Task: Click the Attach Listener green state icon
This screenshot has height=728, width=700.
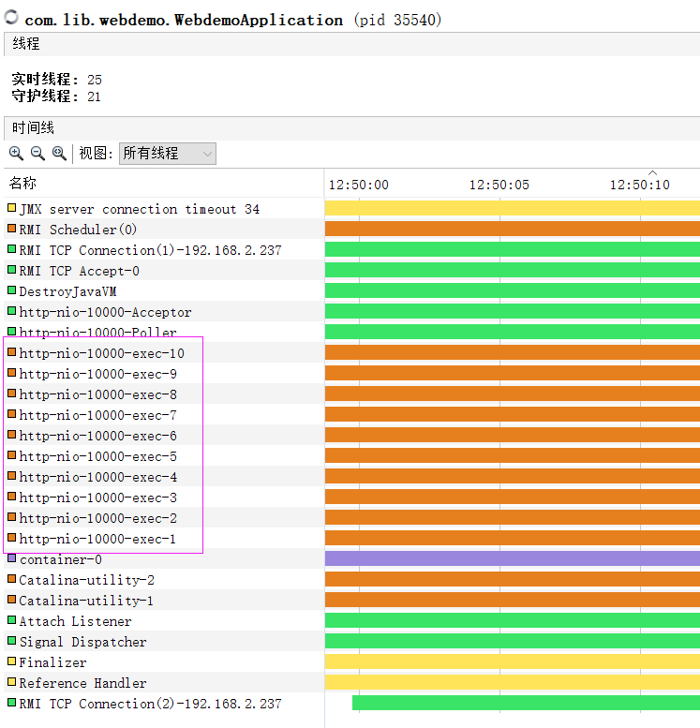Action: pyautogui.click(x=12, y=620)
